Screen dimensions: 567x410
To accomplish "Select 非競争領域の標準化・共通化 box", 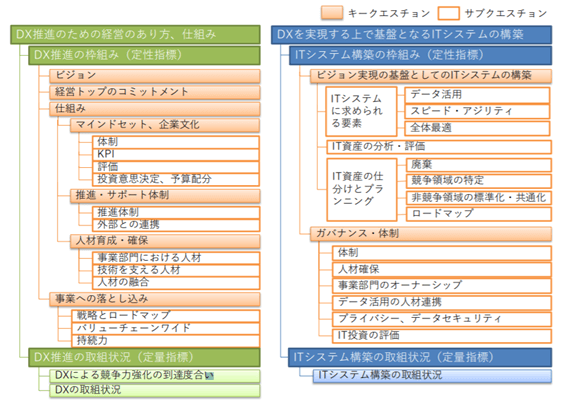I will pos(479,197).
